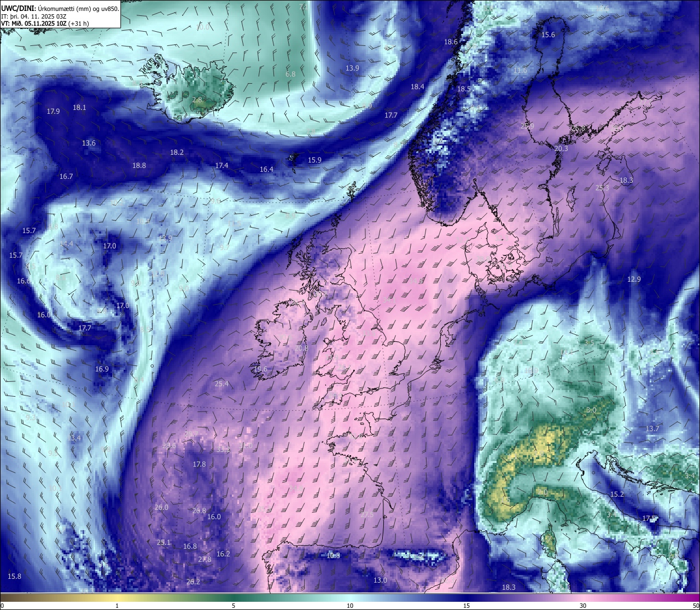Click the "30" label under the colour scale
Screen dimensions: 700x610
[x=583, y=606]
